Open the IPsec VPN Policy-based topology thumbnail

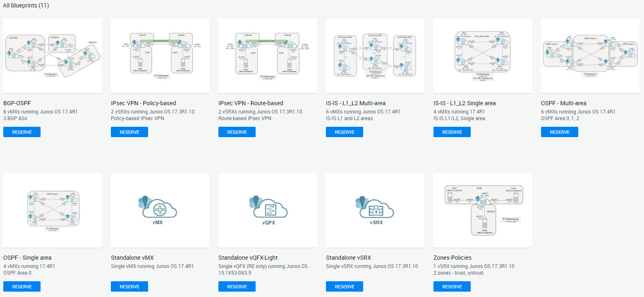pos(160,56)
